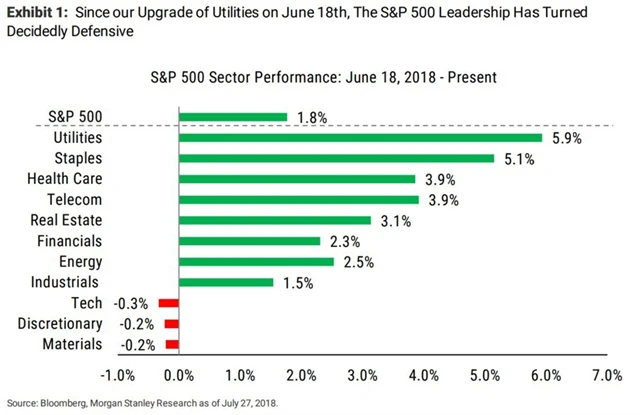
Task: Select the Real Estate bar
Action: [274, 220]
